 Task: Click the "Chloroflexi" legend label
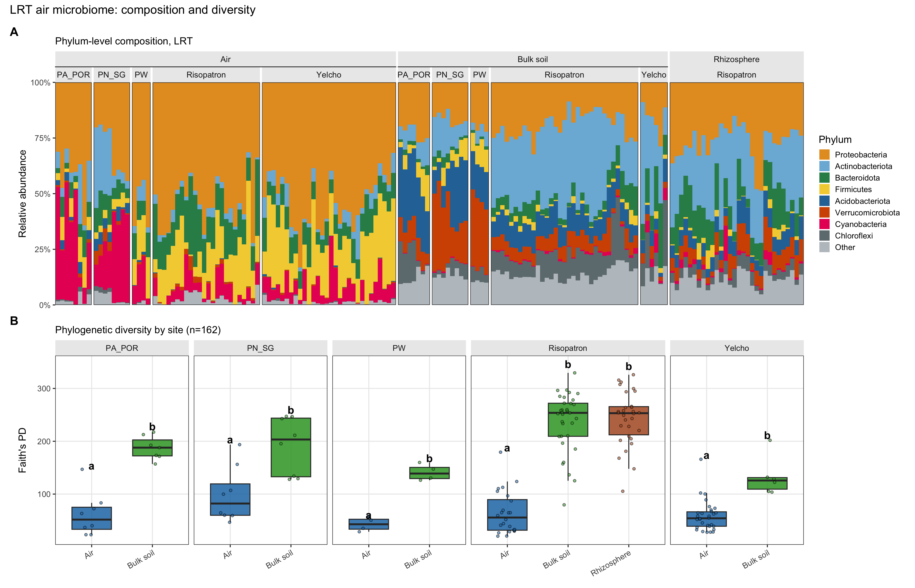[x=854, y=236]
